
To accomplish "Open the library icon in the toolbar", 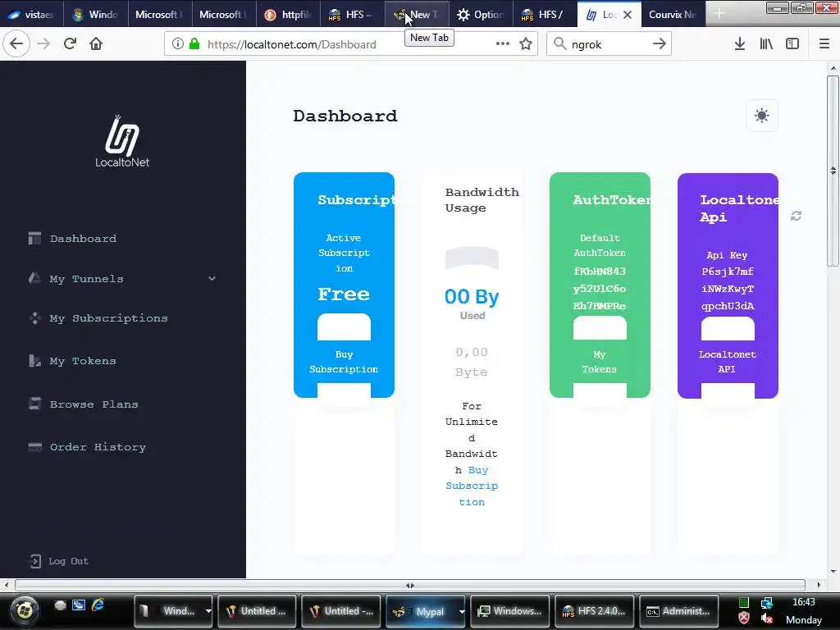I will click(766, 44).
